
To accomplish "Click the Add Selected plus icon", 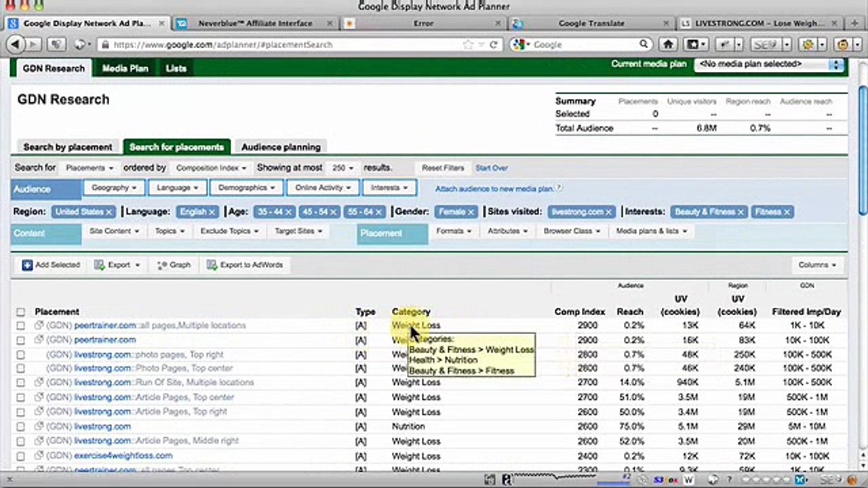I will 27,265.
